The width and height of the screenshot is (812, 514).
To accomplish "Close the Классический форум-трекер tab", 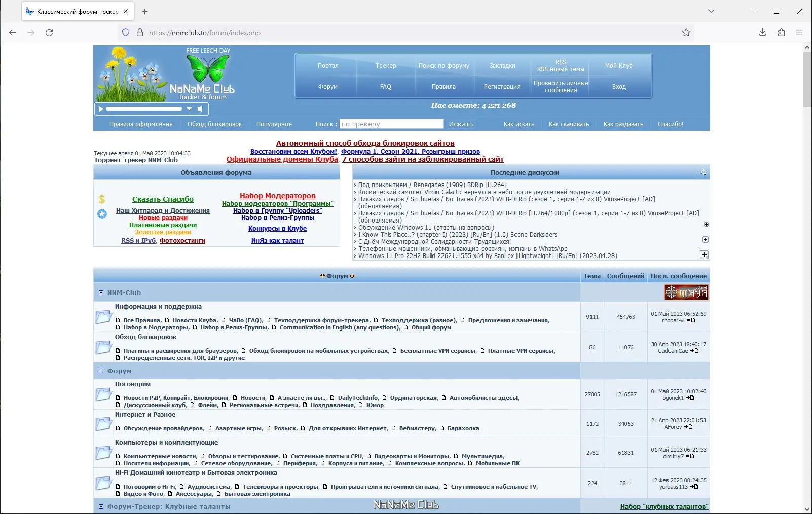I will click(126, 11).
